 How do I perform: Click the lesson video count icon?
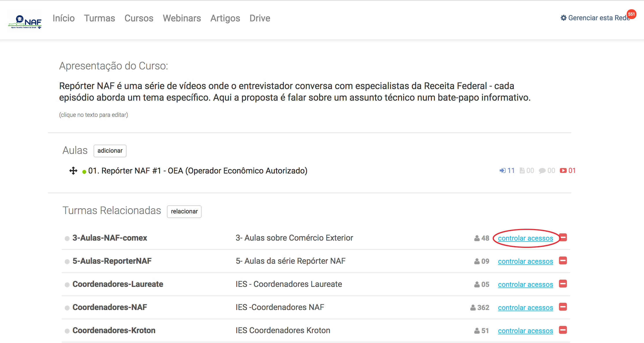pos(563,171)
